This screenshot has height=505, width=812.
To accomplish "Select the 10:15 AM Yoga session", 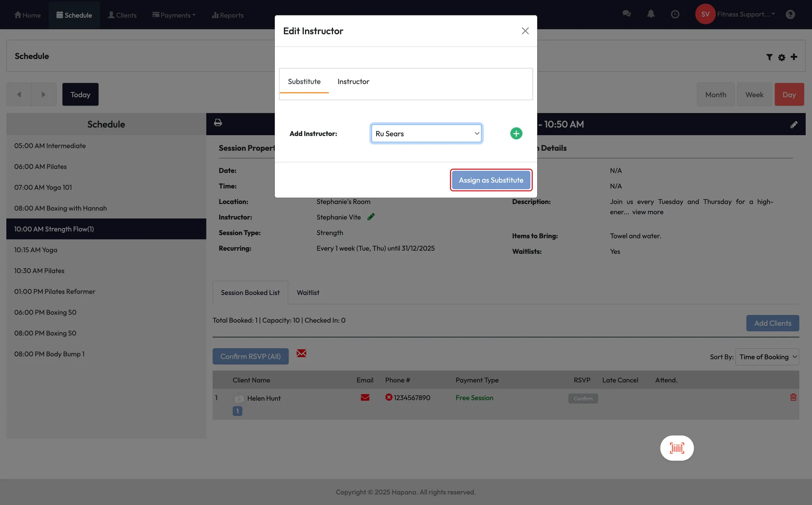I will pyautogui.click(x=36, y=250).
